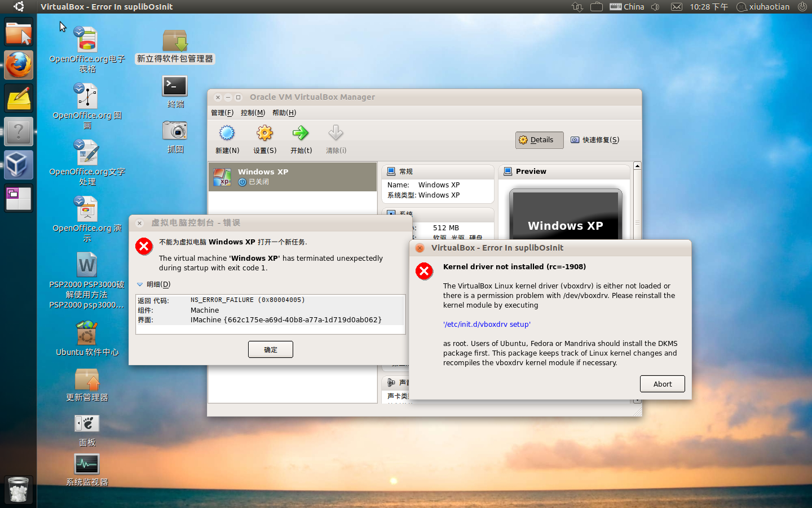This screenshot has width=812, height=508.
Task: Switch to 快速修复(S) snapshots view
Action: [595, 140]
